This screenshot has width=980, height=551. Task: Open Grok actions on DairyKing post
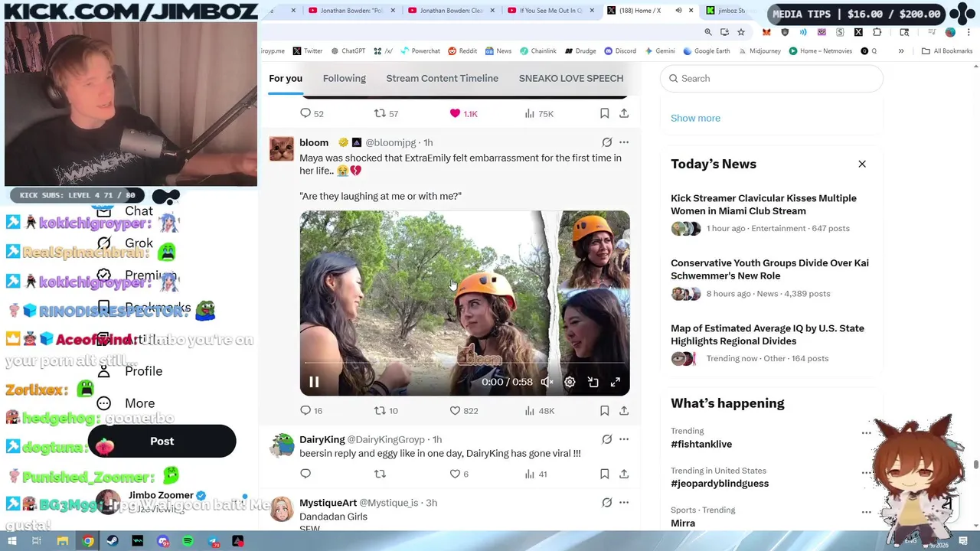pyautogui.click(x=606, y=439)
